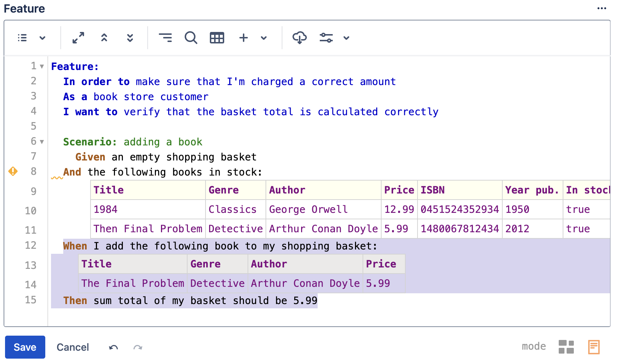The image size is (618, 364).
Task: Select 'Then Final Problem' title cell
Action: 148,229
